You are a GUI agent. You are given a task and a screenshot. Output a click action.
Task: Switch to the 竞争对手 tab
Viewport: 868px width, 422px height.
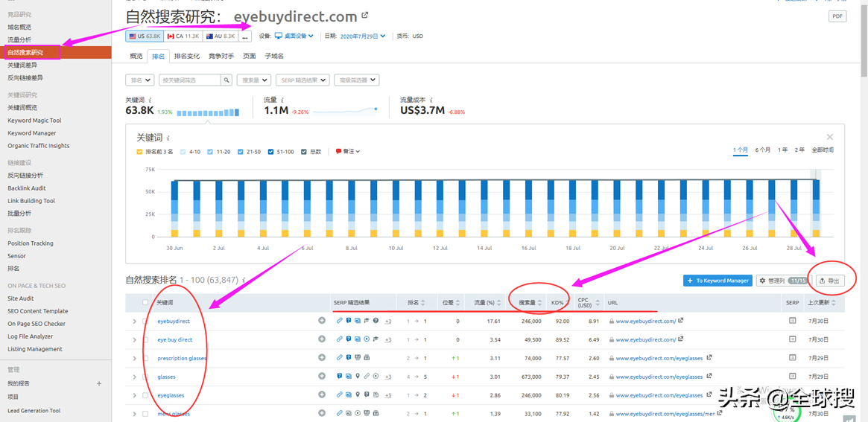[221, 56]
